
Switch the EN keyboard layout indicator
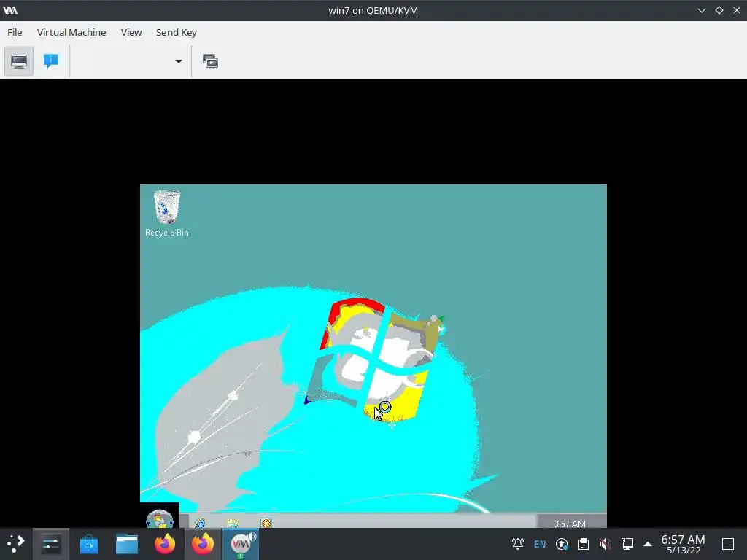click(540, 544)
